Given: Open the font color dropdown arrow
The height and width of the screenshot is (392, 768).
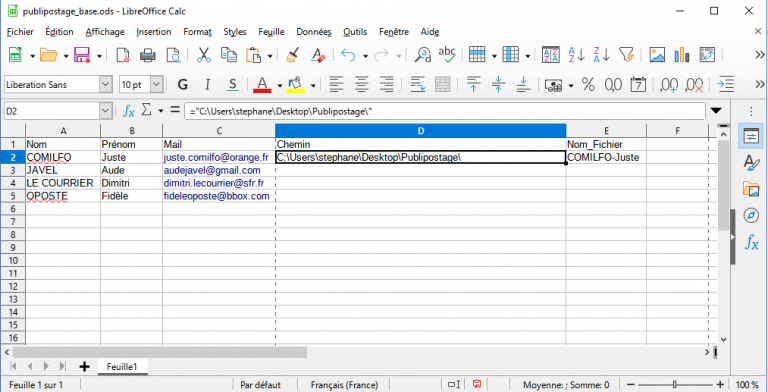Looking at the screenshot, I should tap(280, 85).
